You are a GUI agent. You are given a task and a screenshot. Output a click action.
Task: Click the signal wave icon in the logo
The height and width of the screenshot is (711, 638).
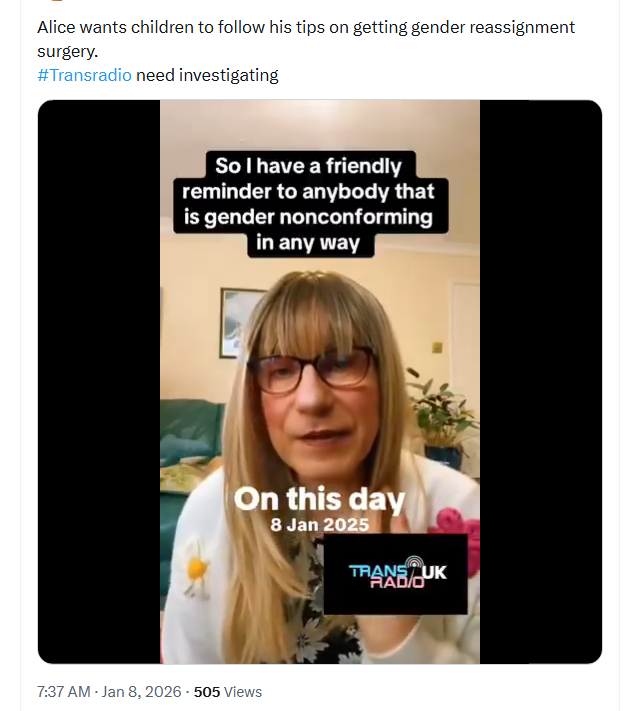coord(413,565)
